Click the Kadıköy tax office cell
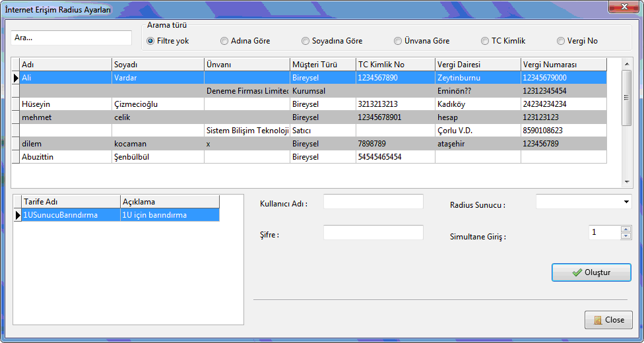 [x=478, y=104]
